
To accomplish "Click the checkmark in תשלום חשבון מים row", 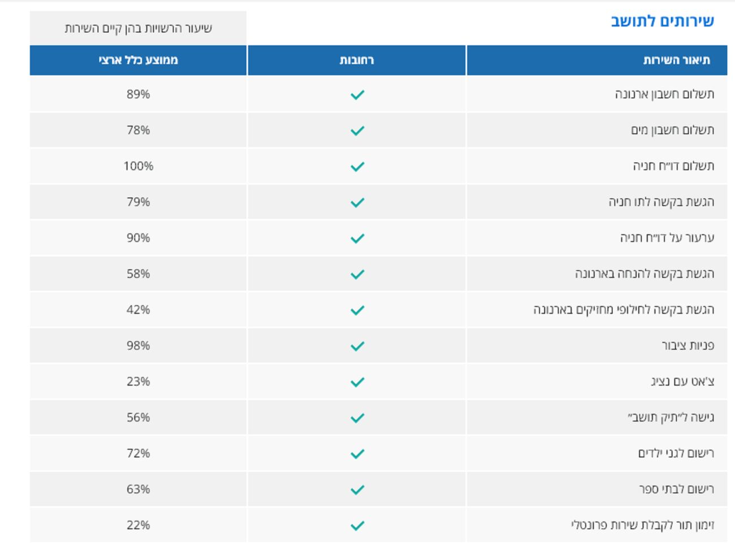I will click(x=357, y=131).
